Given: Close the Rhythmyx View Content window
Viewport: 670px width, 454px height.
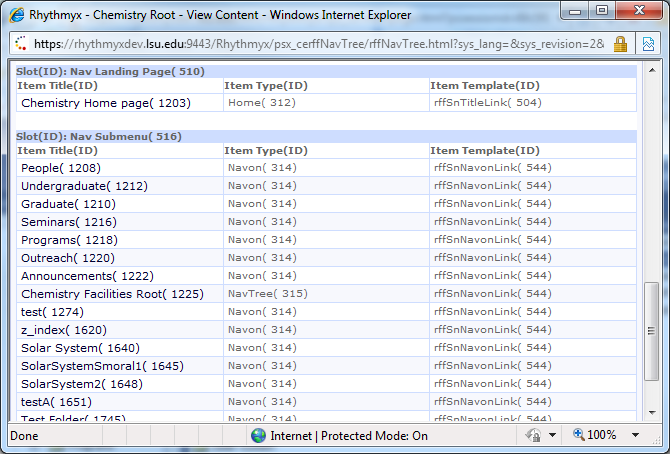Looking at the screenshot, I should [x=639, y=10].
